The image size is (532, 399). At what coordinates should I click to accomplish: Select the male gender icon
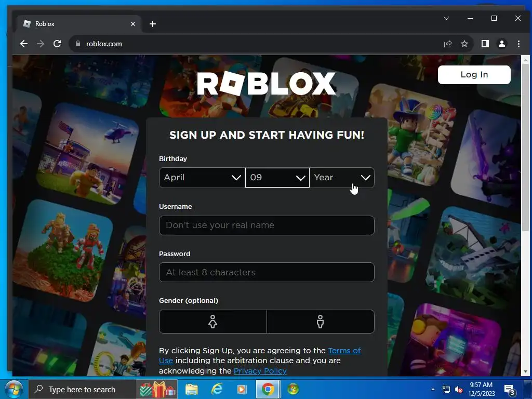click(320, 322)
